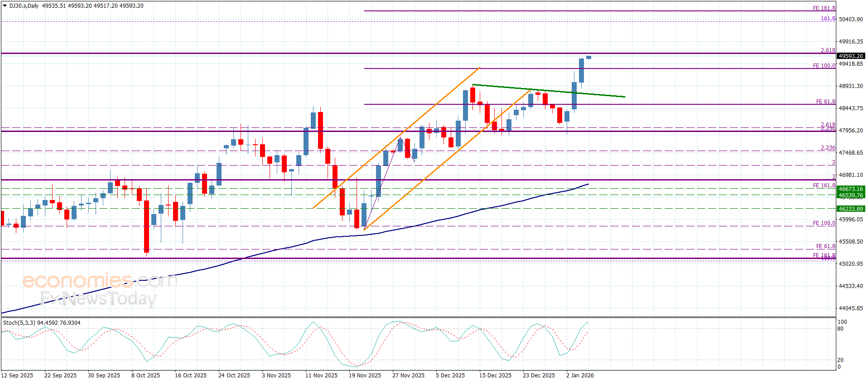Screen dimensions: 868x381
Task: Select price axis value 46981.10
Action: [x=851, y=175]
